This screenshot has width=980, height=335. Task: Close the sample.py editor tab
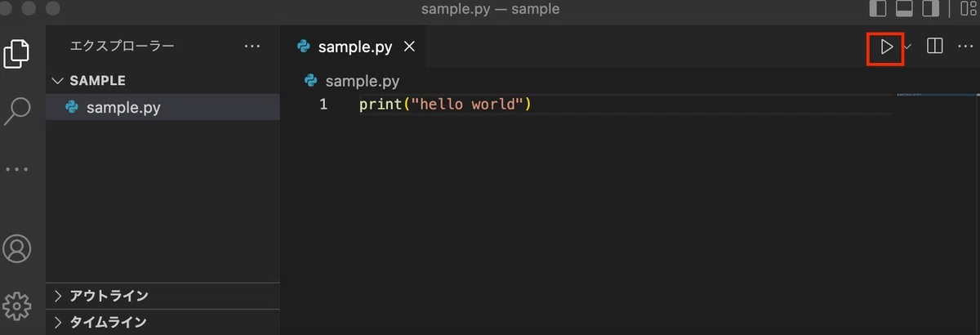point(410,47)
